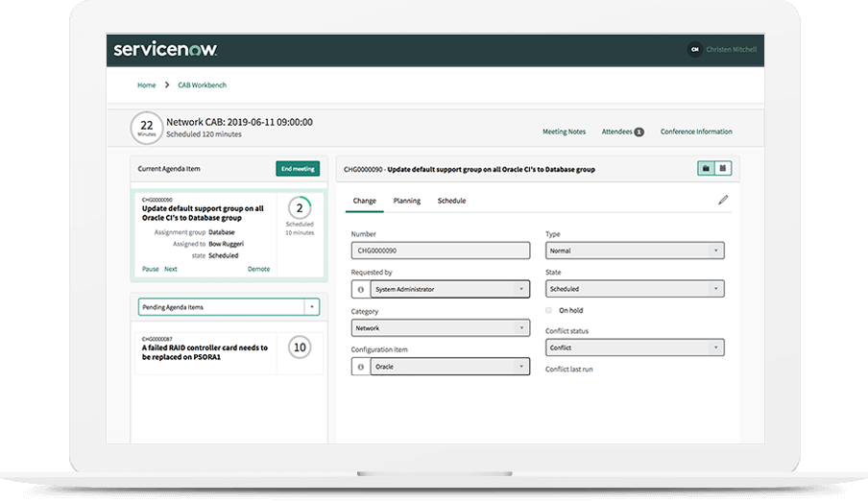Image resolution: width=868 pixels, height=503 pixels.
Task: Click the agenda item 2 minute timer
Action: click(x=300, y=208)
